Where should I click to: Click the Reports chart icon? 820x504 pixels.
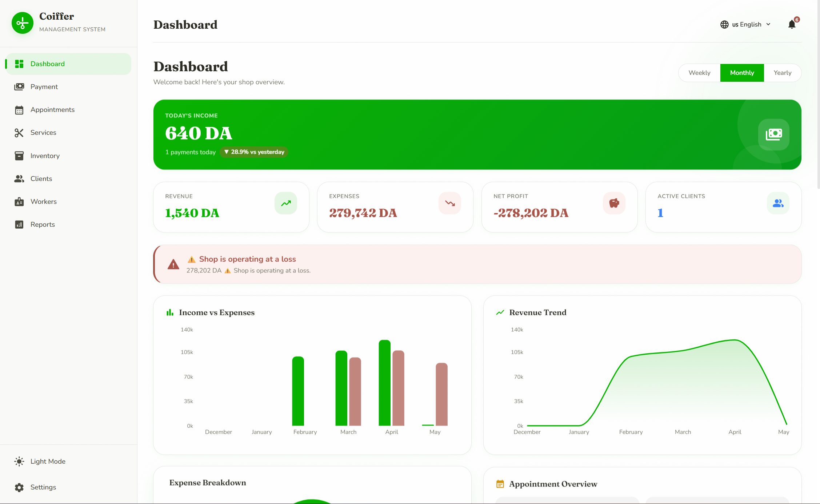[x=19, y=225]
